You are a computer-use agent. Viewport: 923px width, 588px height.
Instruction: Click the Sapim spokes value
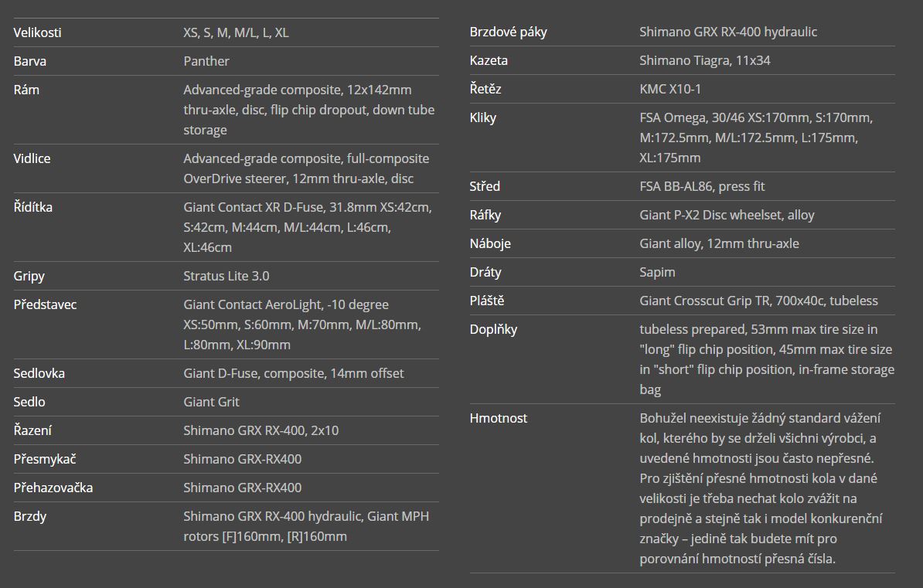tap(657, 273)
